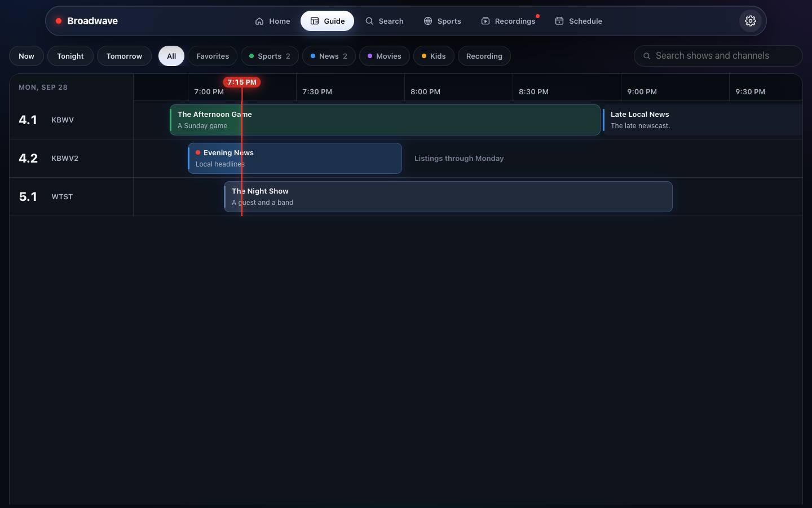The height and width of the screenshot is (508, 812).
Task: Toggle the News category filter
Action: pyautogui.click(x=329, y=56)
